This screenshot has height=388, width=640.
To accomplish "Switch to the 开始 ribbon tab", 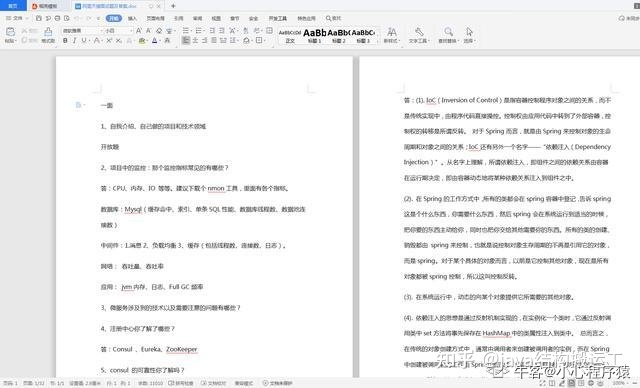I will [x=114, y=18].
